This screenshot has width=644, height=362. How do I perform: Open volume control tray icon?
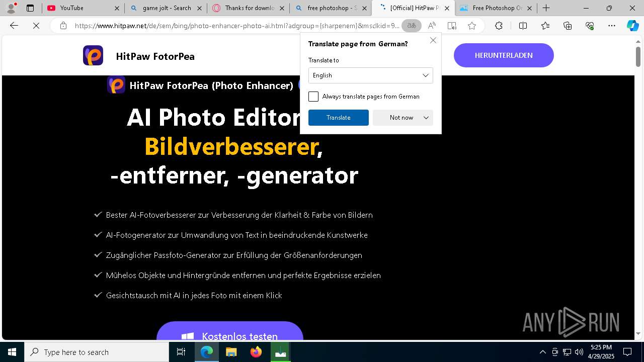tap(579, 352)
